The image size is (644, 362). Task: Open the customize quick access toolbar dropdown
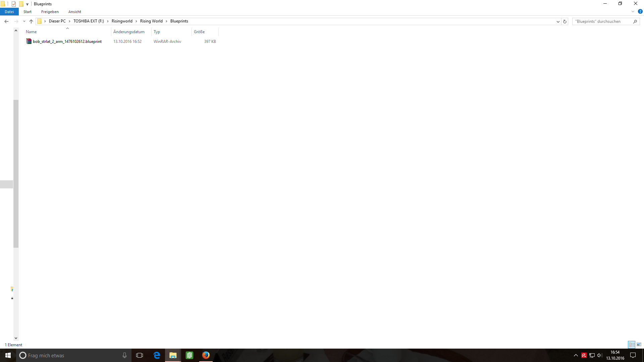click(28, 4)
